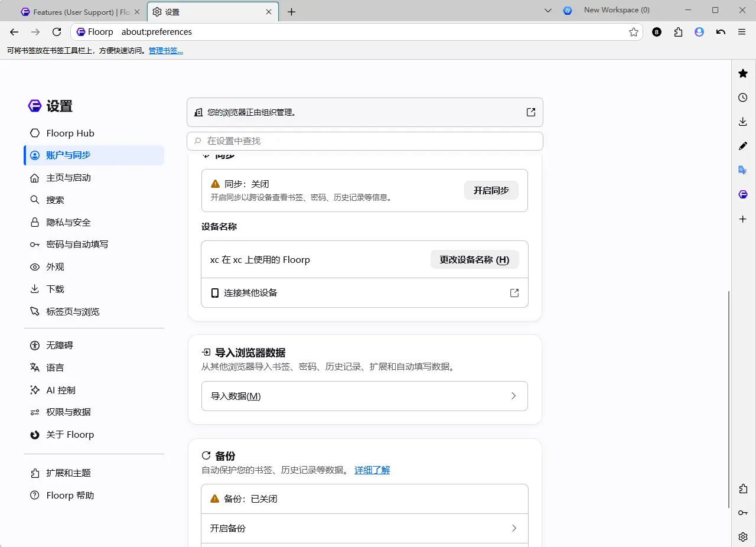Screen dimensions: 756x547
Task: Click the black circle toolbar icon
Action: (657, 32)
